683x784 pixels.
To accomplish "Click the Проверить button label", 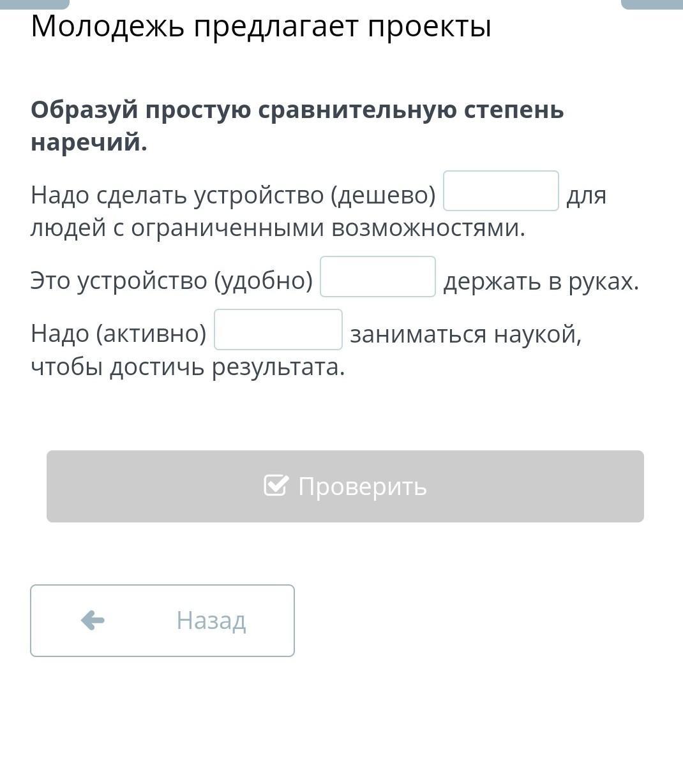I will pos(362,486).
